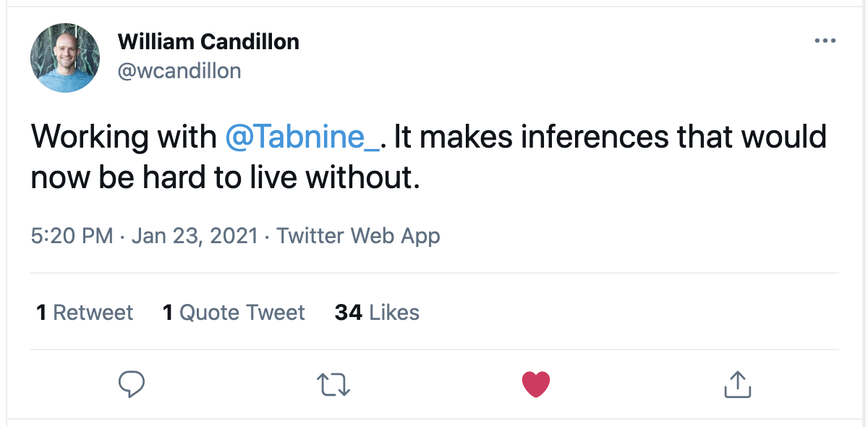
Task: Expand more actions via the three dots
Action: click(x=824, y=41)
